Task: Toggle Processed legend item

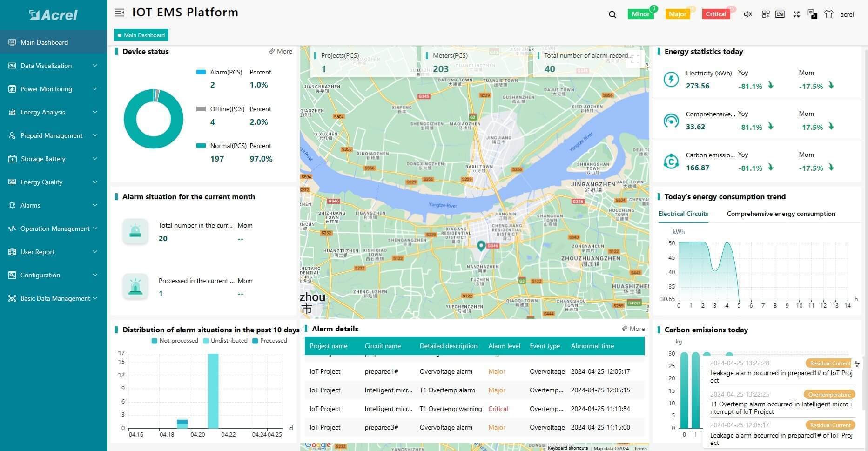Action: pos(269,341)
